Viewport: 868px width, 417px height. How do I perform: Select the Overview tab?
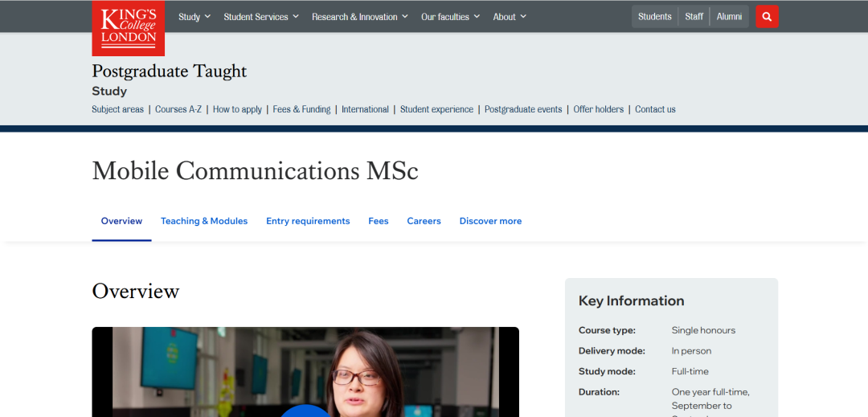pos(122,221)
